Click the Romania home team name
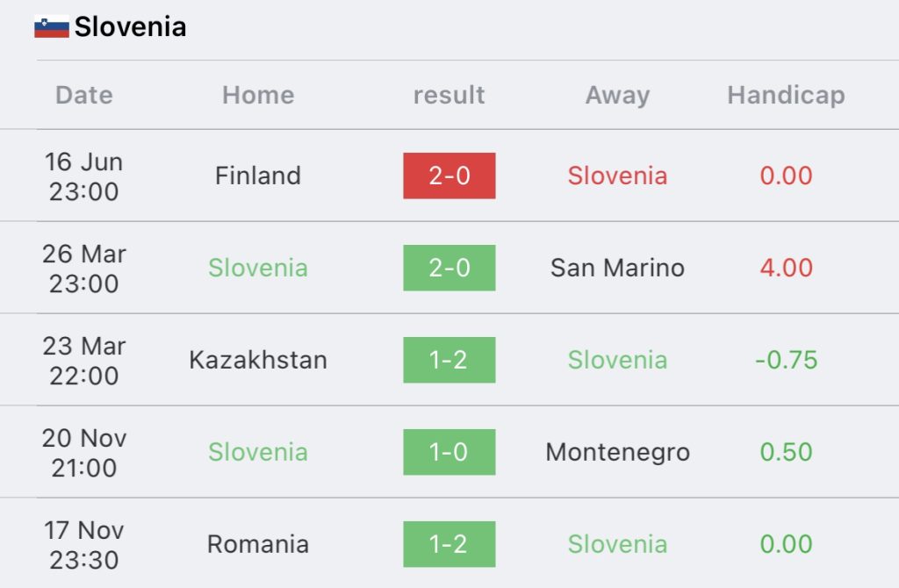 [x=258, y=544]
